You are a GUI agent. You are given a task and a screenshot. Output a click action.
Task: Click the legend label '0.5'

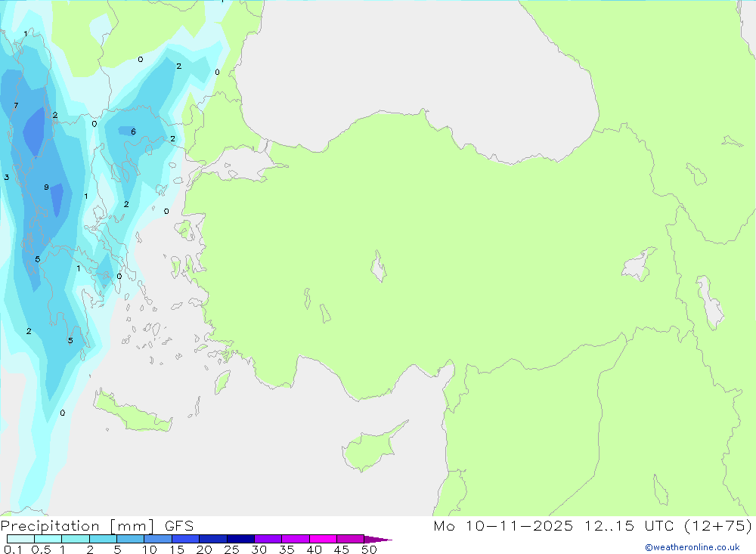[x=41, y=549]
